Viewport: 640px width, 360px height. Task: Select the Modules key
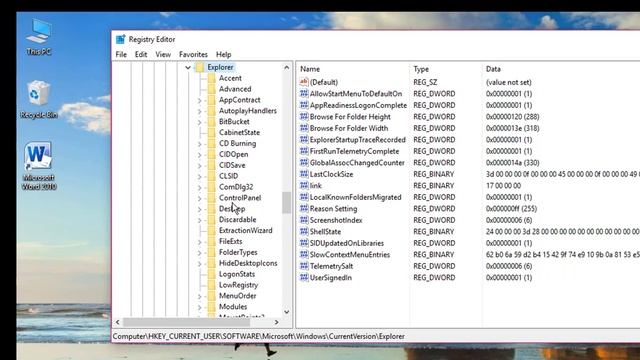233,307
